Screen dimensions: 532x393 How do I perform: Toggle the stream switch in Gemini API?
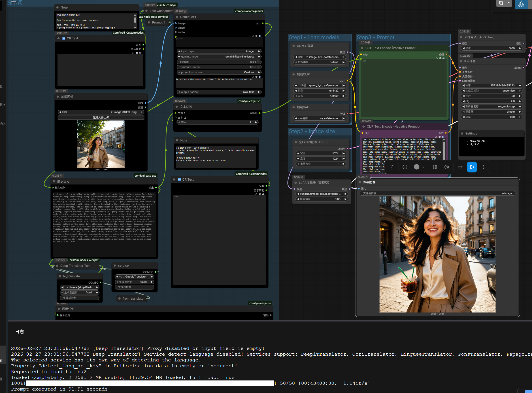coord(258,62)
